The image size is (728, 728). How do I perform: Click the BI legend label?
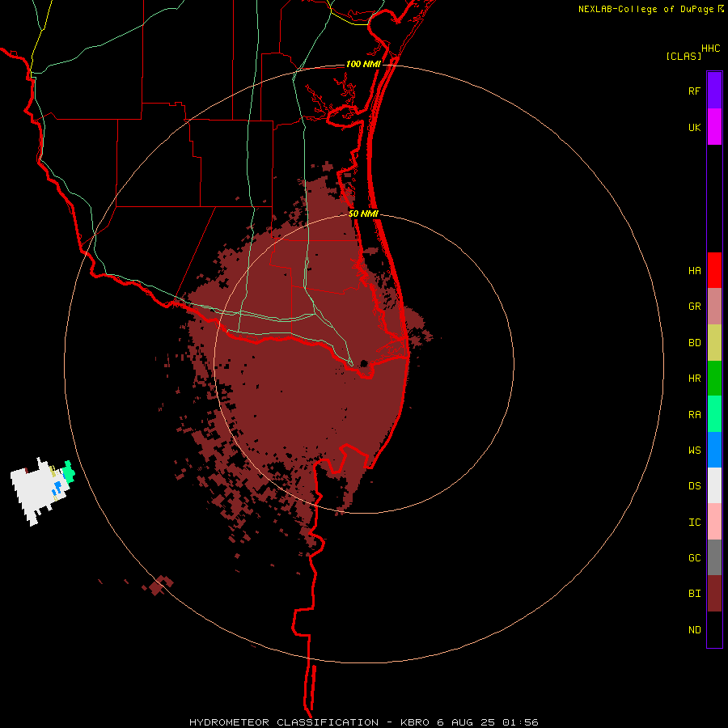pos(694,594)
